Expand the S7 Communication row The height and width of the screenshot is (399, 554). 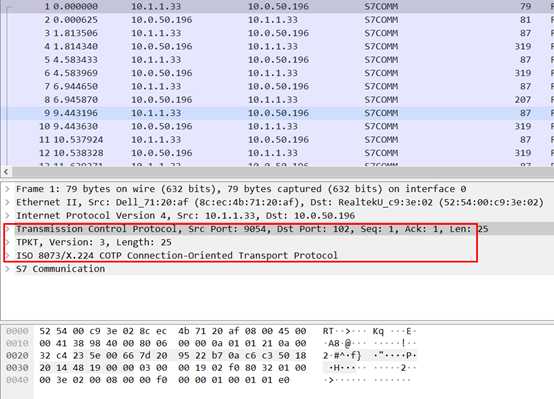click(x=7, y=269)
